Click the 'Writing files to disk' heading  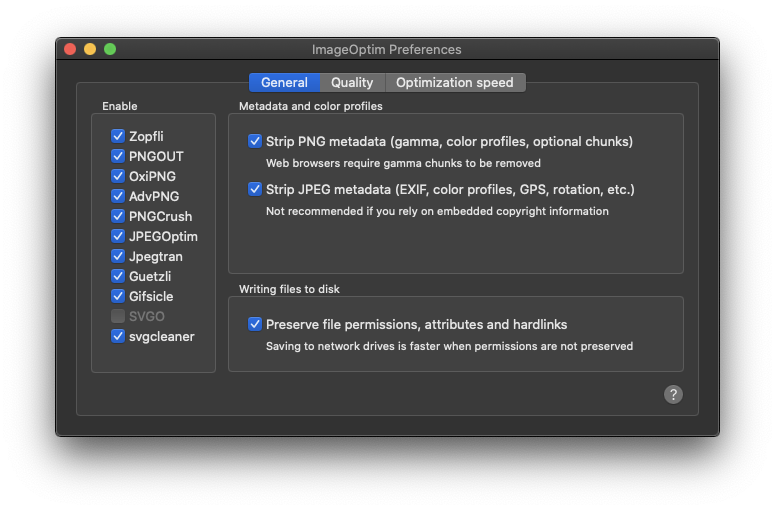pos(289,289)
